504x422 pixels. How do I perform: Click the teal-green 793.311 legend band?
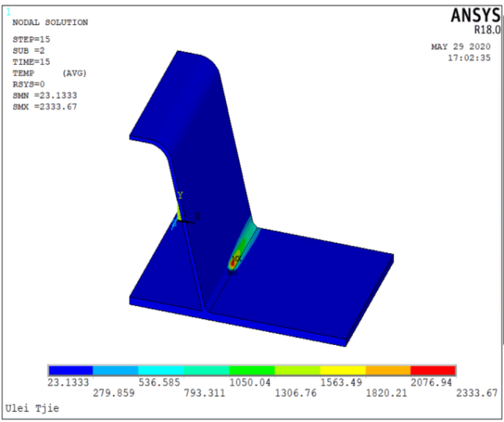pos(206,371)
